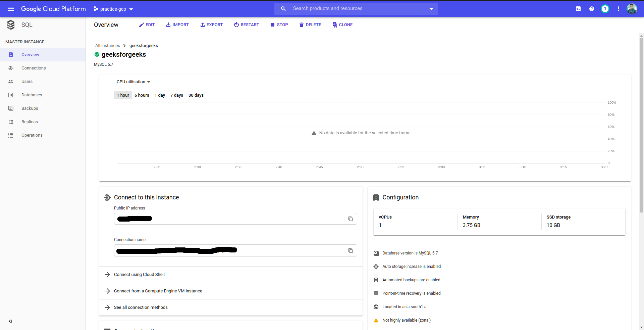Image resolution: width=644 pixels, height=330 pixels.
Task: Click the EDIT button
Action: click(147, 25)
